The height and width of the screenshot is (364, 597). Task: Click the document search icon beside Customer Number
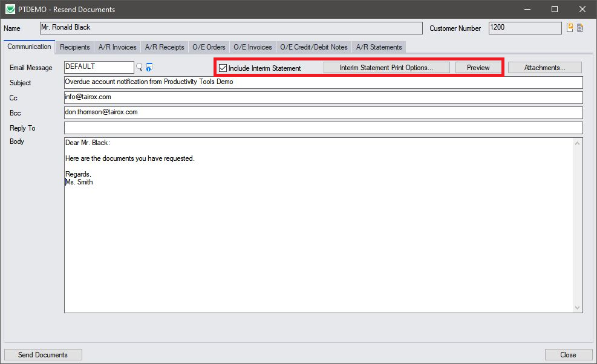click(x=579, y=28)
